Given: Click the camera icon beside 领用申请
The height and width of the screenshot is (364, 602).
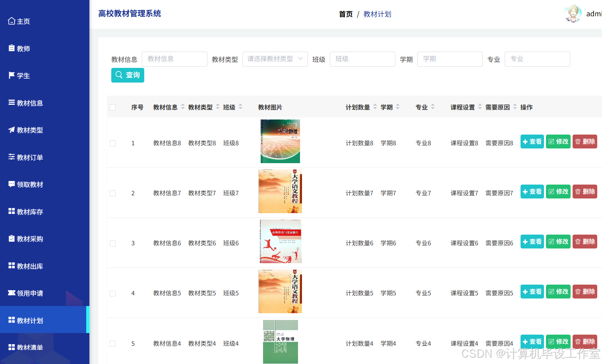Looking at the screenshot, I should (x=12, y=293).
